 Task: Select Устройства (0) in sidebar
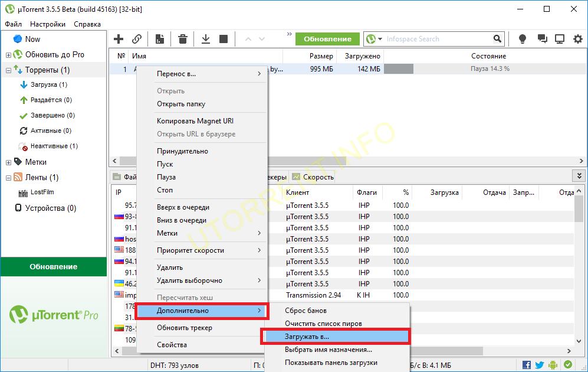tap(50, 208)
